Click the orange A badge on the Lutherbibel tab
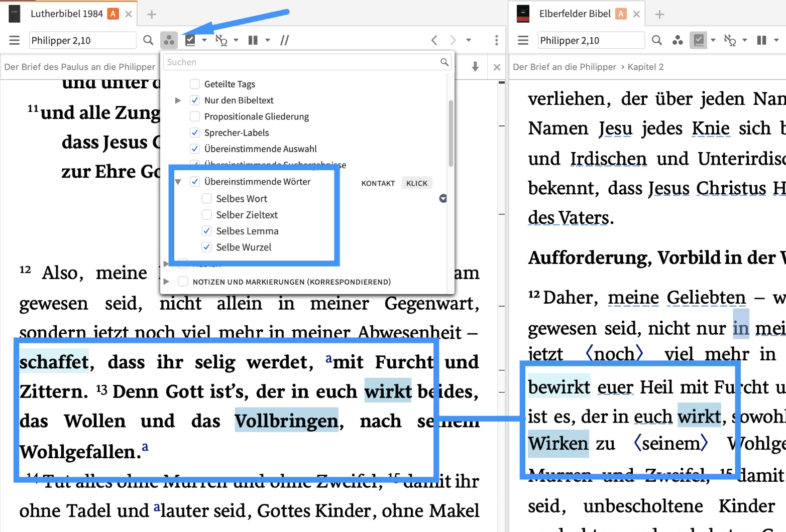The height and width of the screenshot is (532, 786). (x=114, y=14)
